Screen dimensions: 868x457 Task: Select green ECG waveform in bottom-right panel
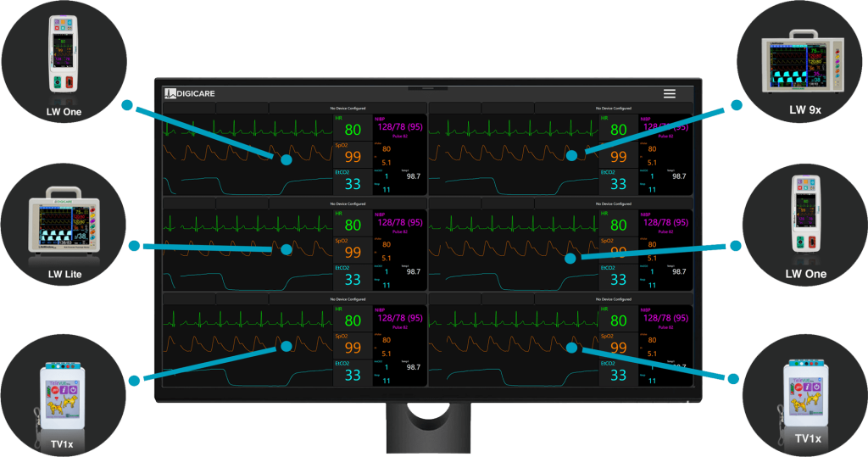(x=513, y=319)
